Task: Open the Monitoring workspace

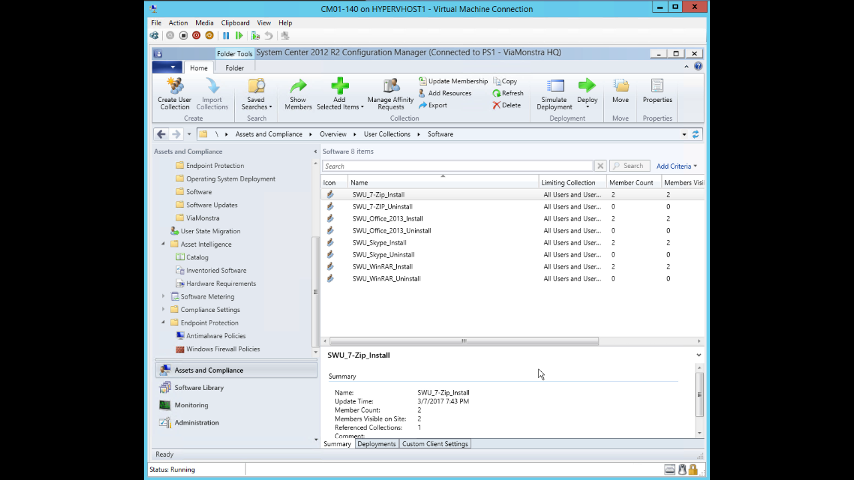Action: click(191, 405)
